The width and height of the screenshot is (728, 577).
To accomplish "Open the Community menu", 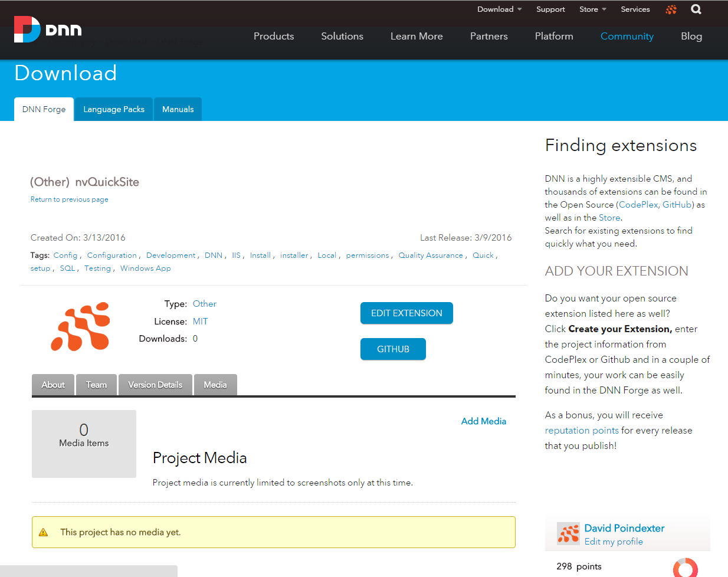I will [627, 36].
